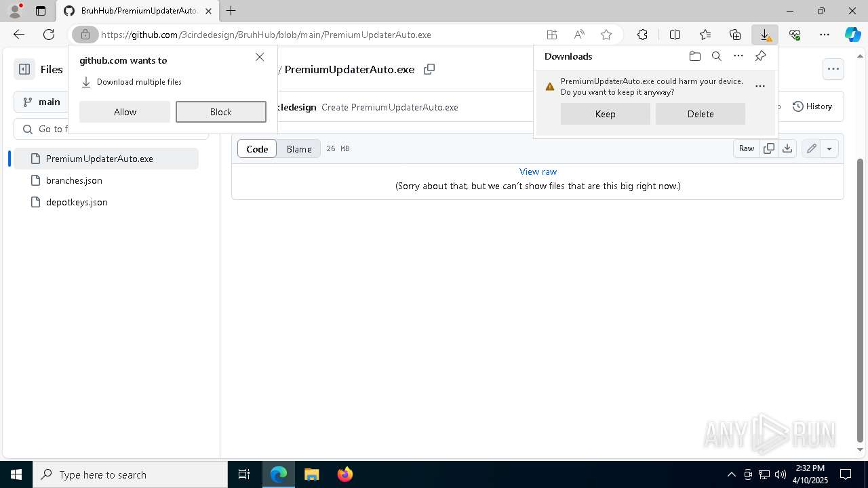Open the app available icon in address bar
The image size is (868, 488).
click(552, 35)
